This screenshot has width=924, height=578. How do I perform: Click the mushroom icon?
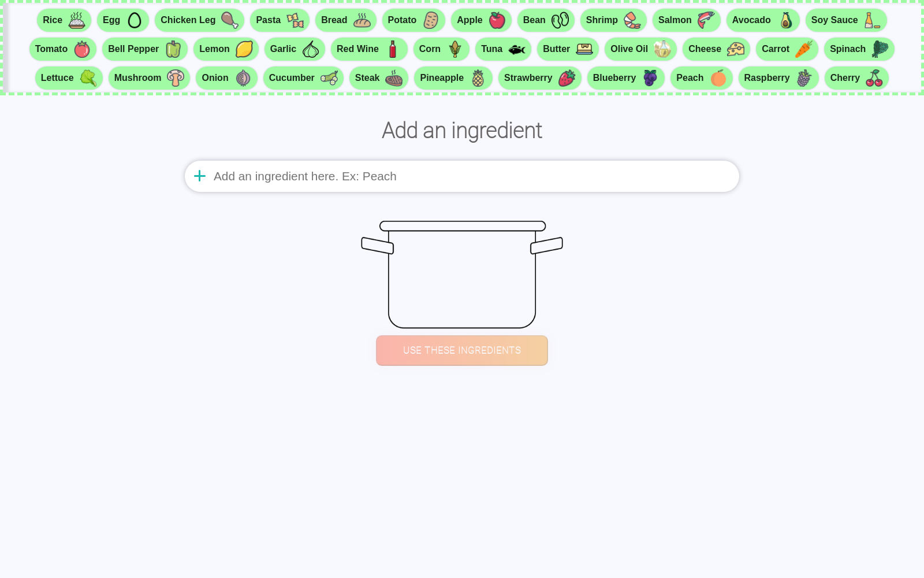(x=176, y=78)
